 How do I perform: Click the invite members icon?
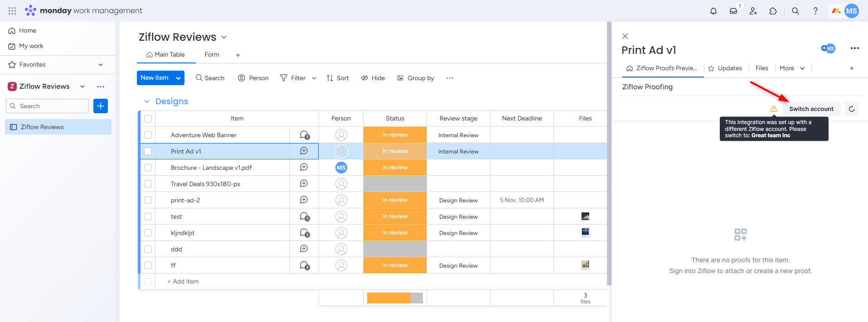pos(753,11)
